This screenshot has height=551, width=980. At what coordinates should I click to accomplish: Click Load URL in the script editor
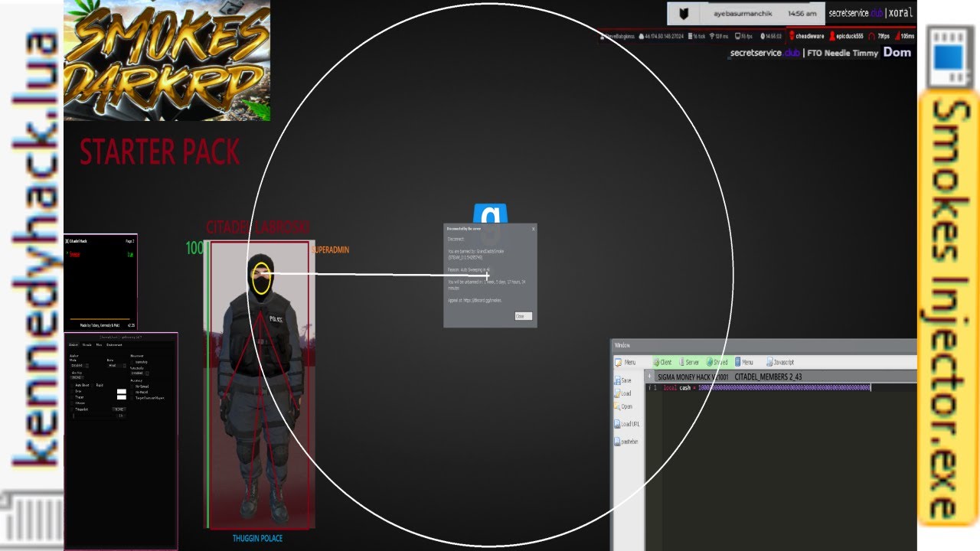click(x=626, y=424)
